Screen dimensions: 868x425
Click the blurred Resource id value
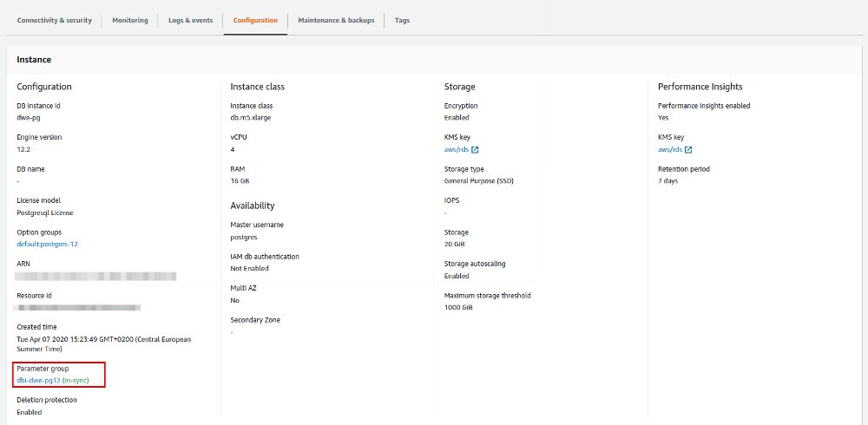[x=79, y=307]
